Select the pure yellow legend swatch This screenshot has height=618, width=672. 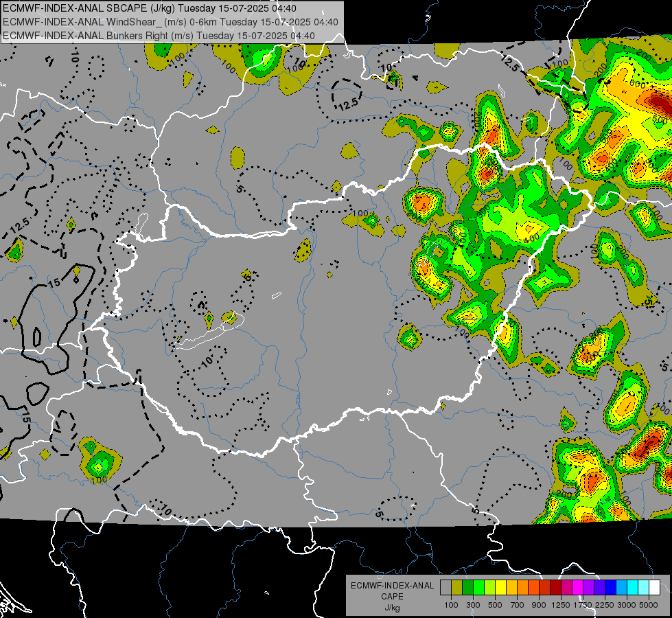click(x=500, y=587)
